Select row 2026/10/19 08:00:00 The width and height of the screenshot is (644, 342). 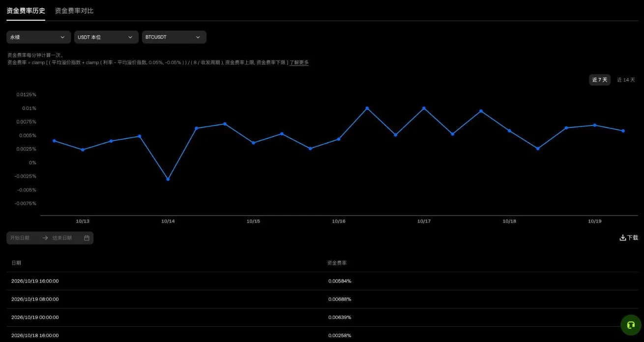tap(322, 299)
